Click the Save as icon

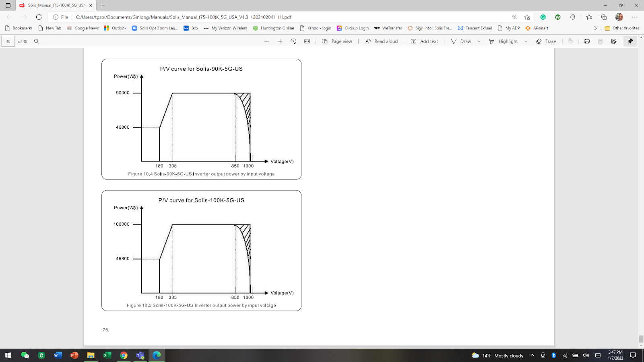pyautogui.click(x=614, y=41)
